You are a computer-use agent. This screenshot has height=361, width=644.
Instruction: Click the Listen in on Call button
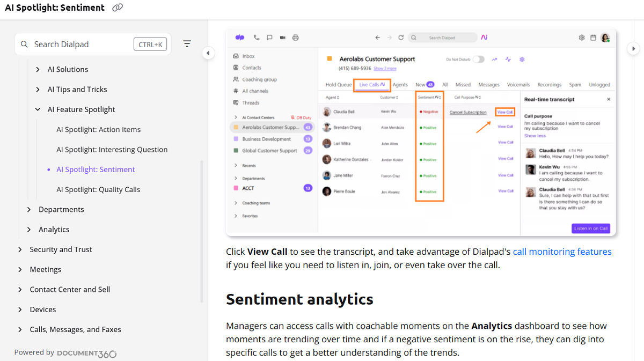tap(591, 229)
